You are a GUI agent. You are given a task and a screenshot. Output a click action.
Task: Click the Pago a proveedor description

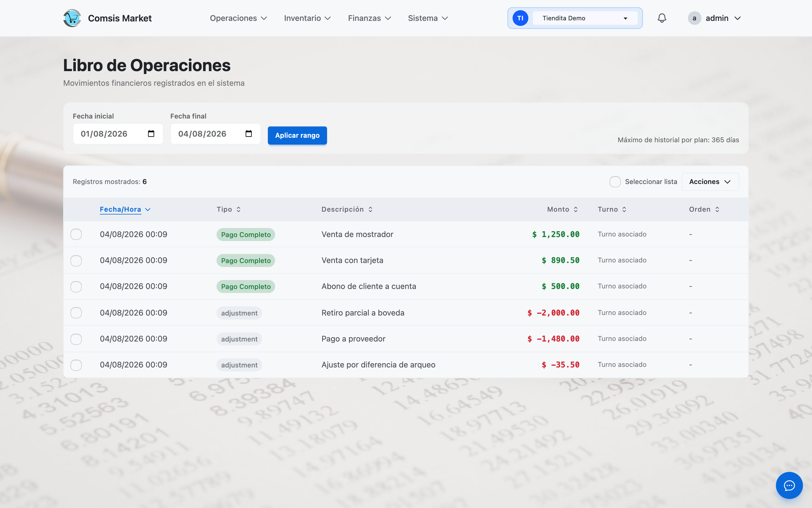click(353, 339)
